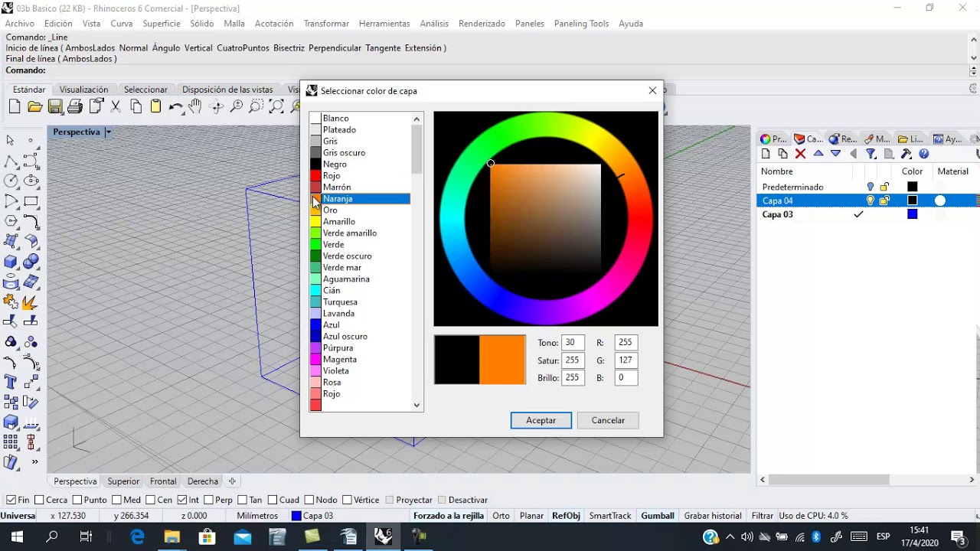Click the Aceptar button

tap(541, 420)
